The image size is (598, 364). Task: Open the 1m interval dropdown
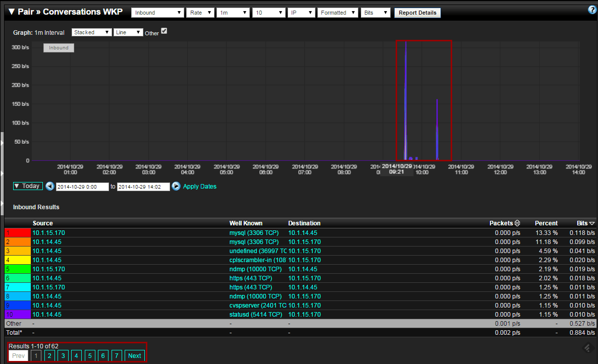pos(233,13)
